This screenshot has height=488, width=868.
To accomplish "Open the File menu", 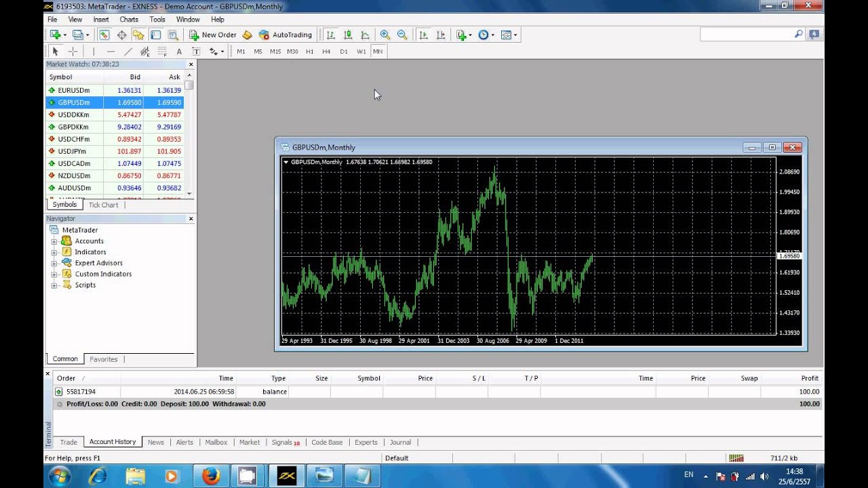I will 52,20.
